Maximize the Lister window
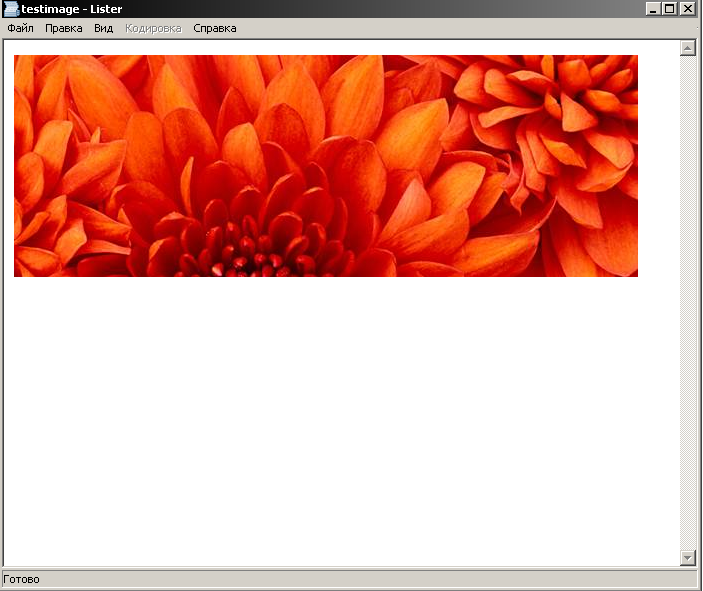The image size is (703, 591). coord(669,9)
